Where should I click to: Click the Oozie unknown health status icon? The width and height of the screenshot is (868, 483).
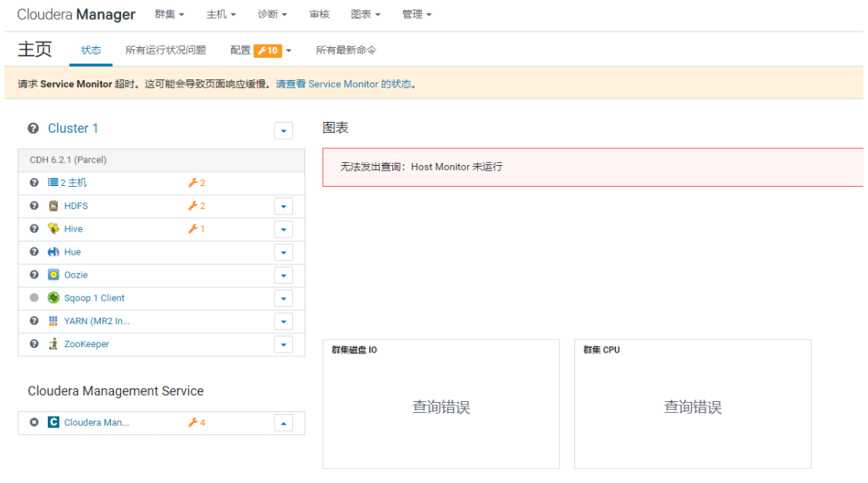click(34, 275)
